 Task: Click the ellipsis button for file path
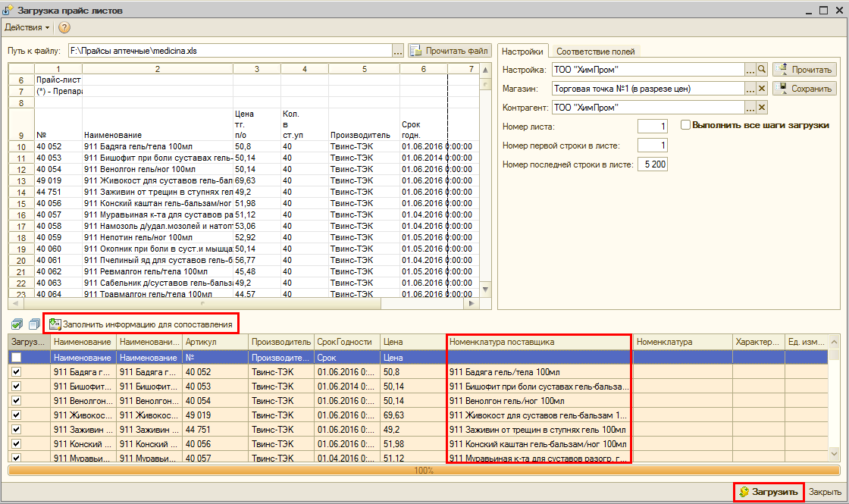pos(398,51)
